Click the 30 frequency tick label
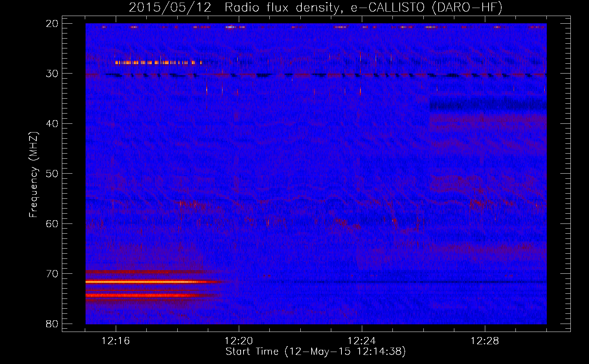The width and height of the screenshot is (589, 364). 52,74
